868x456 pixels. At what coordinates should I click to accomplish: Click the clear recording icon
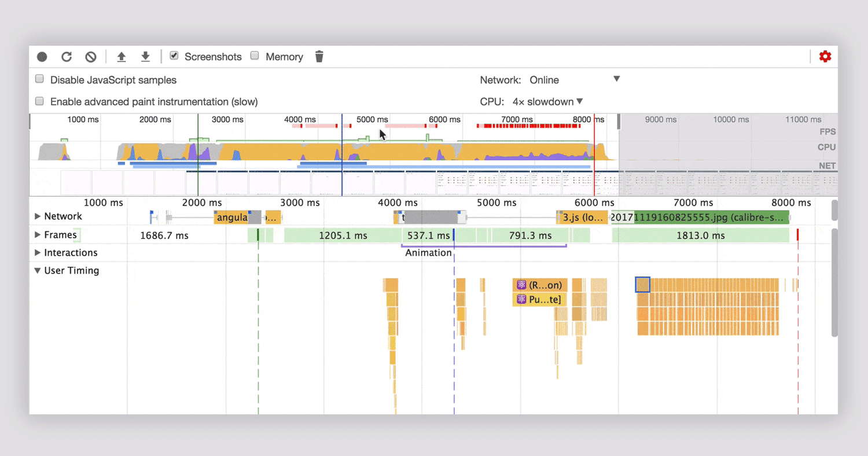[x=91, y=57]
